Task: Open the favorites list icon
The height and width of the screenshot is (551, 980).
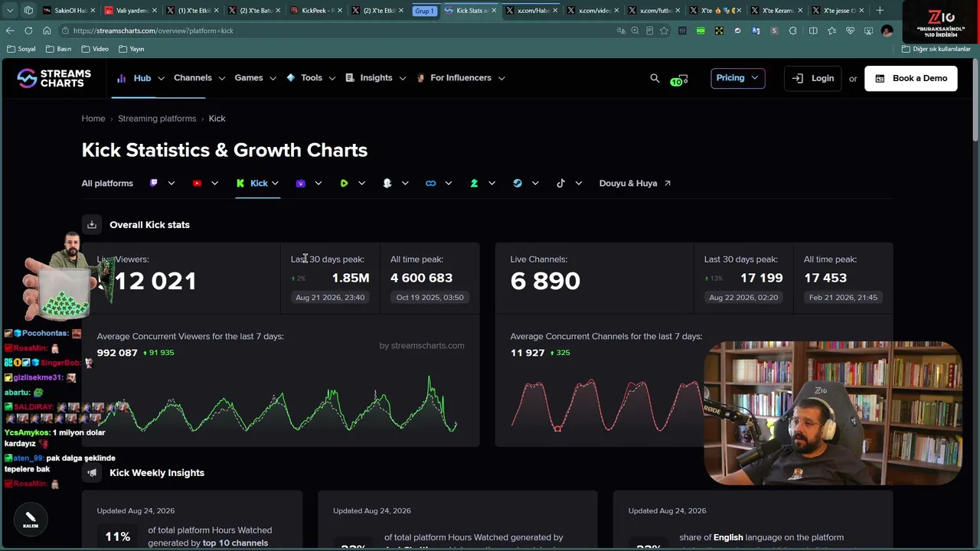Action: coord(831,31)
